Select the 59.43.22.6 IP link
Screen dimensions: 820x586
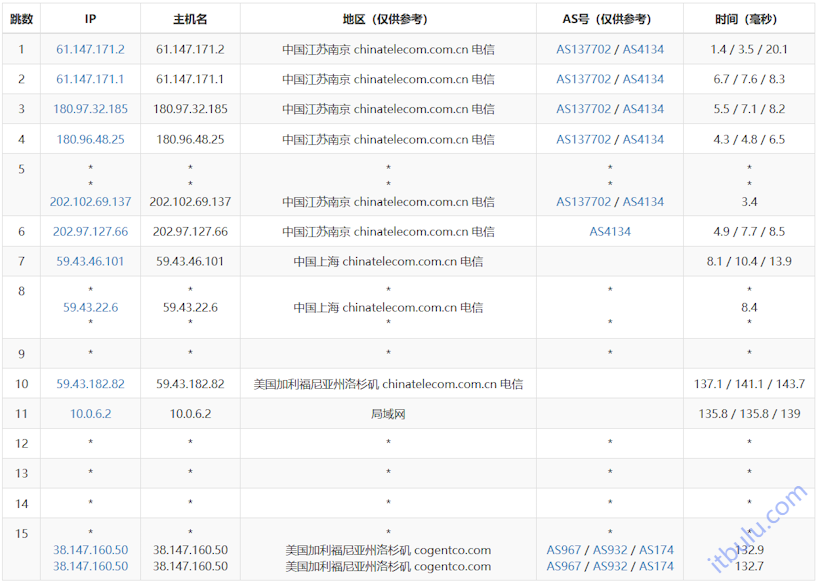pyautogui.click(x=91, y=307)
